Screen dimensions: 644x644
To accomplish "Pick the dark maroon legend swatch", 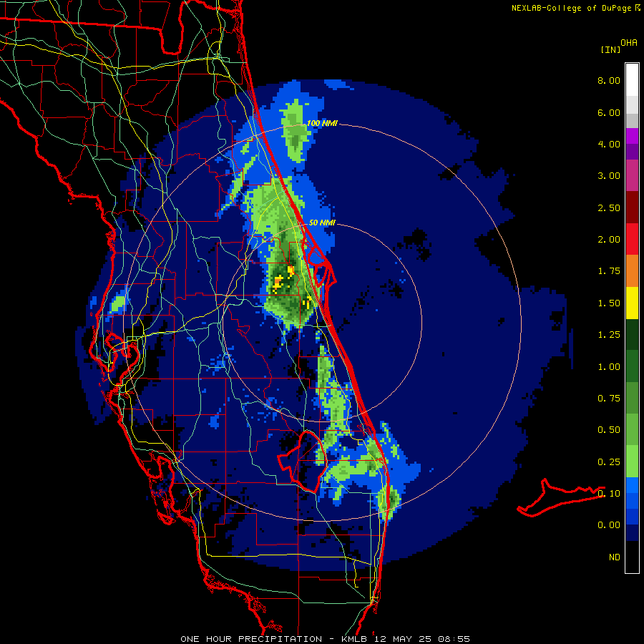I will tap(632, 208).
